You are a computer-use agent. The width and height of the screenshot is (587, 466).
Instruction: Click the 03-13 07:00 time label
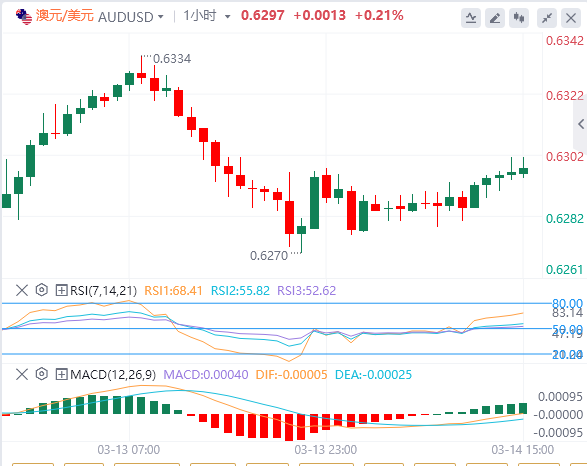129,450
